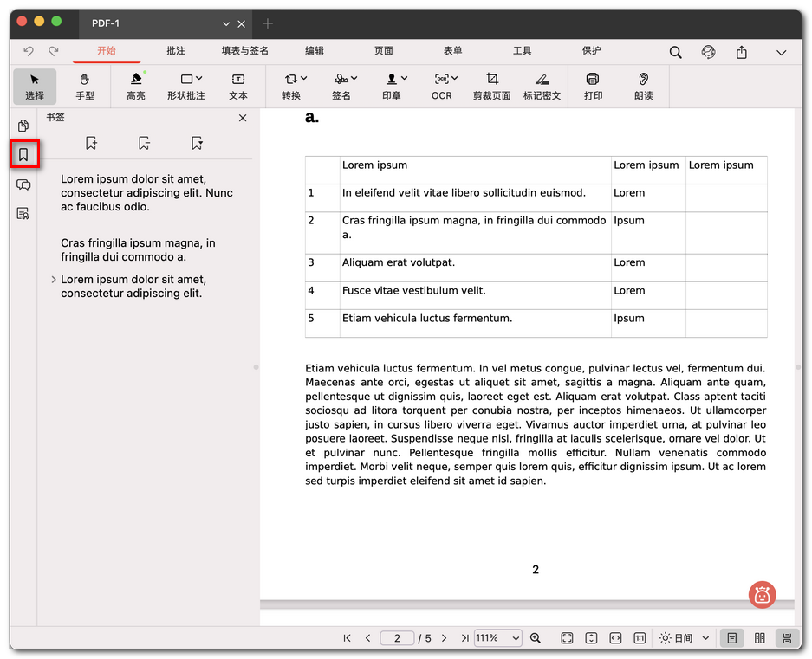812x659 pixels.
Task: Click the 文本 text tool
Action: pyautogui.click(x=238, y=86)
